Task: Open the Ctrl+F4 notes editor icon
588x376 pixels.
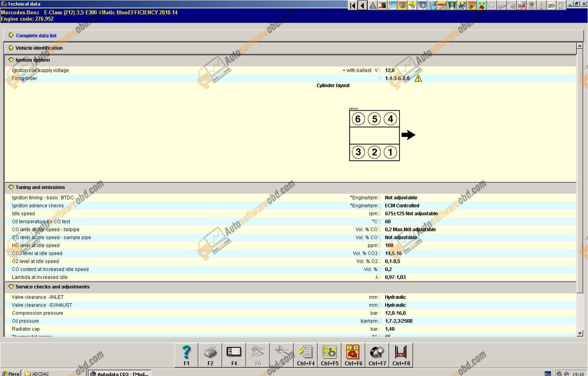Action: tap(306, 355)
